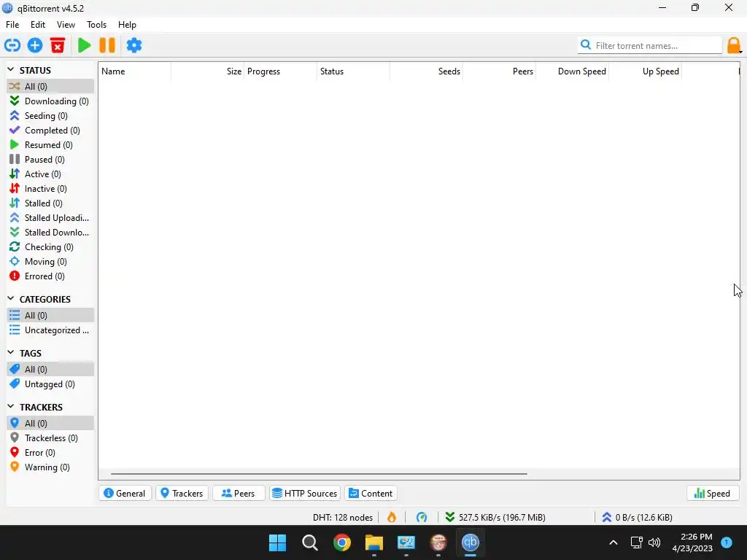The image size is (747, 560).
Task: Collapse the CATEGORIES section chevron
Action: (x=11, y=298)
